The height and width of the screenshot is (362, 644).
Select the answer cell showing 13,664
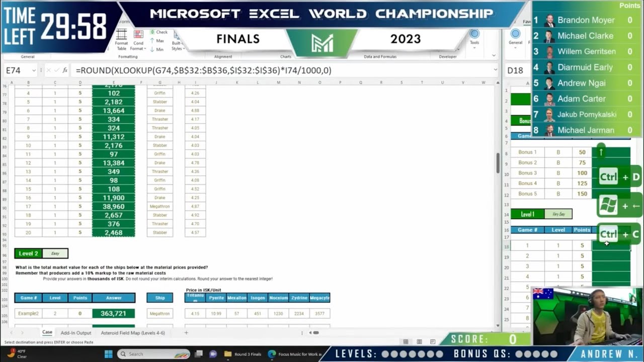(x=113, y=111)
